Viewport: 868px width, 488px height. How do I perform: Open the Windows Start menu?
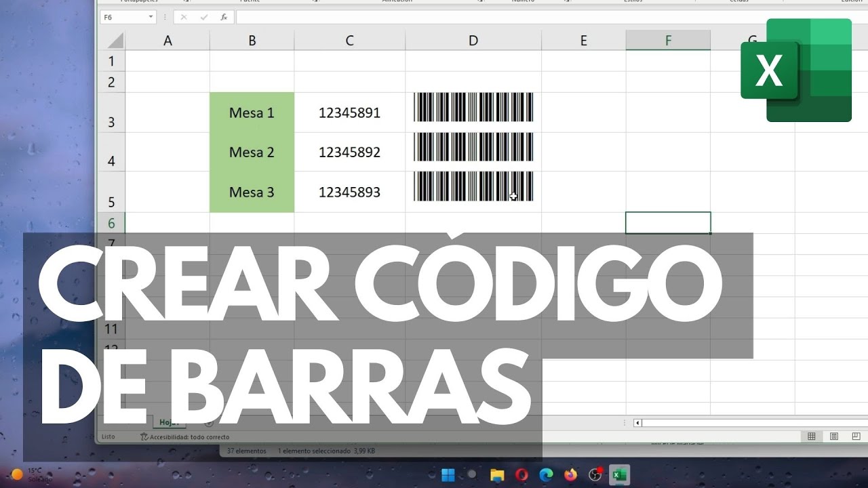click(448, 474)
